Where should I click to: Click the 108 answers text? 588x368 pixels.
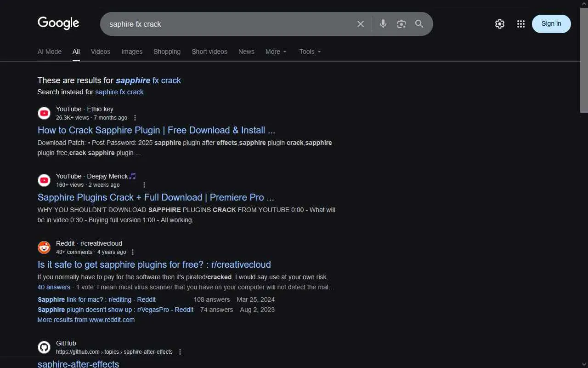[x=211, y=299]
